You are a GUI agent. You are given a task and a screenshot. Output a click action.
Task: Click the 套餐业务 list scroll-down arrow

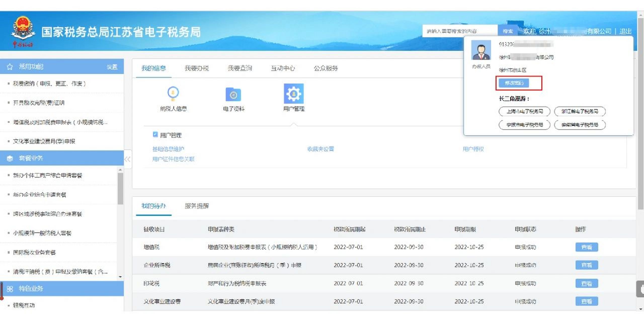tap(120, 277)
